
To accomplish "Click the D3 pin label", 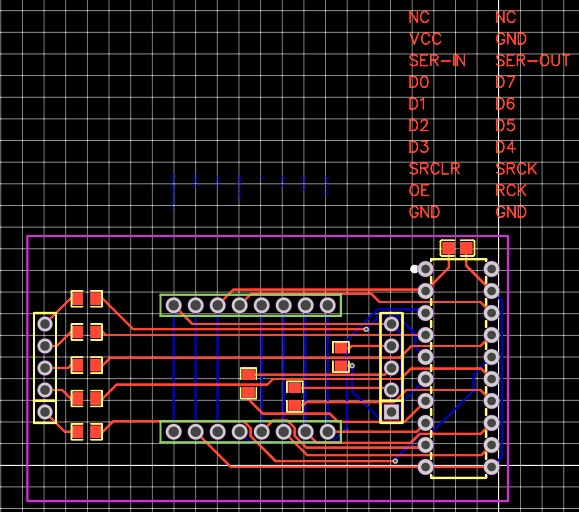I will pyautogui.click(x=419, y=147).
